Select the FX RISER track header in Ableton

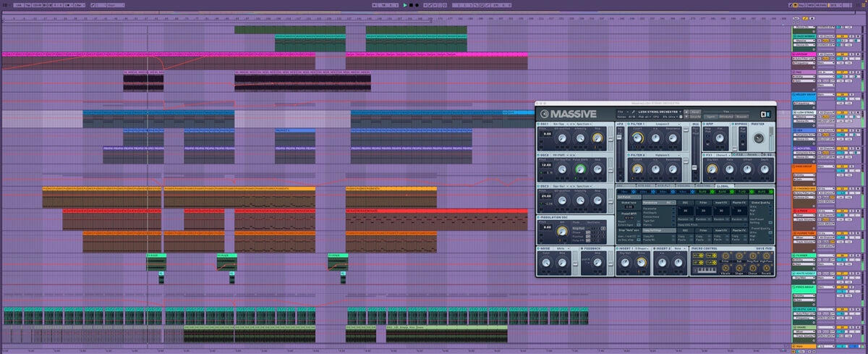tap(803, 255)
